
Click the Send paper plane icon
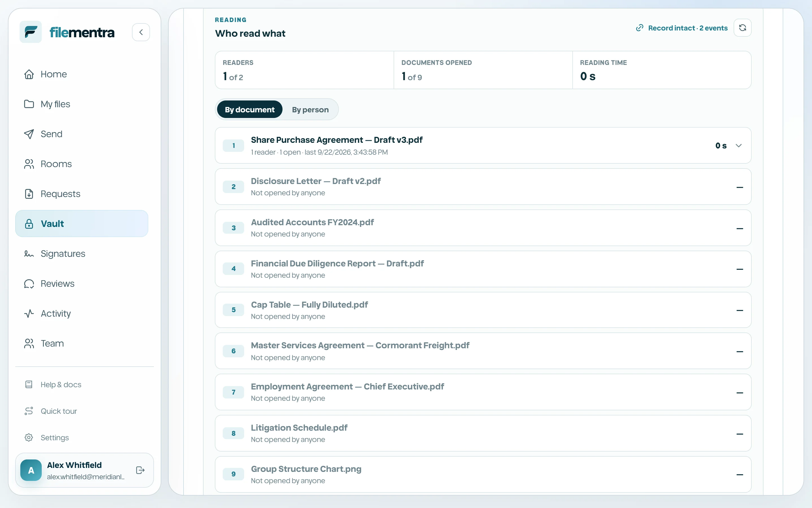point(29,134)
